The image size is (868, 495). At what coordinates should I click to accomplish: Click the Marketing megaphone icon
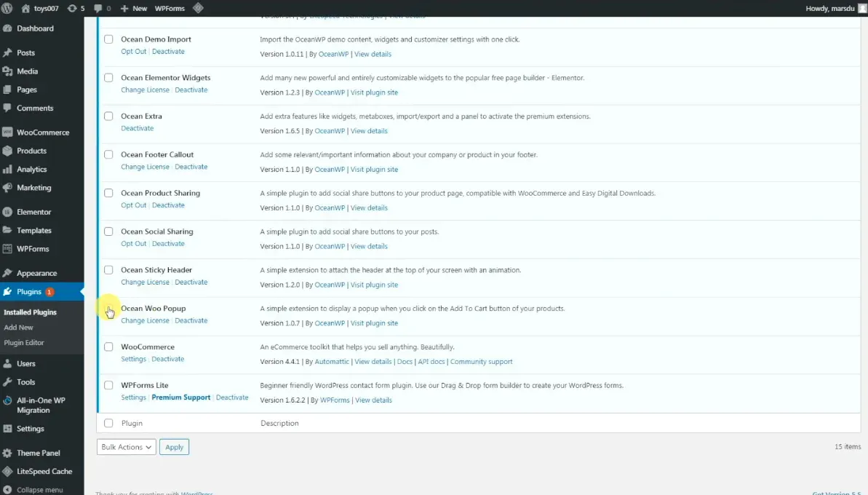(x=7, y=188)
